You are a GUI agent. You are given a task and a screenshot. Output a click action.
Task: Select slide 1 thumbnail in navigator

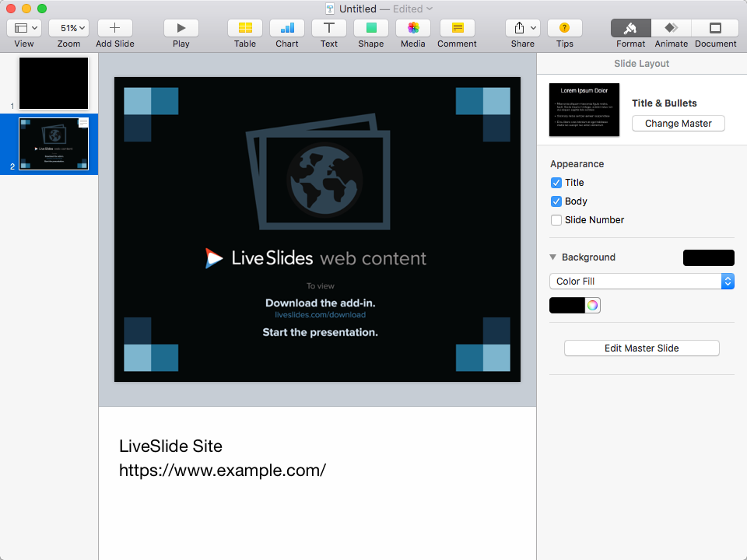pyautogui.click(x=54, y=83)
